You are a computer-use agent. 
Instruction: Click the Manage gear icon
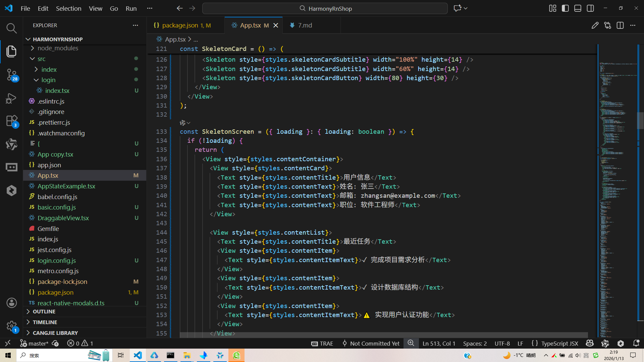tap(11, 326)
